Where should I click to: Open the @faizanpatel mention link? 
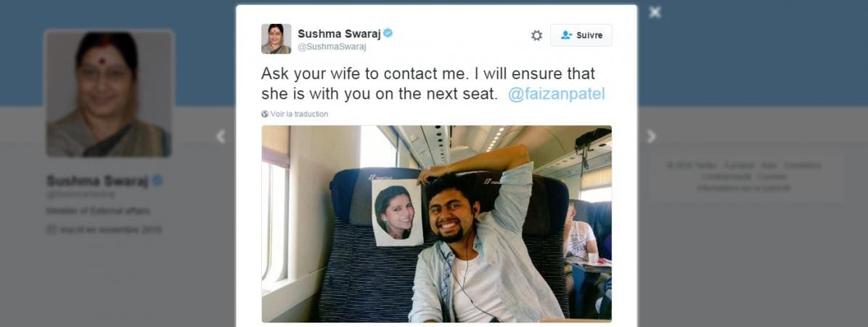(x=557, y=94)
